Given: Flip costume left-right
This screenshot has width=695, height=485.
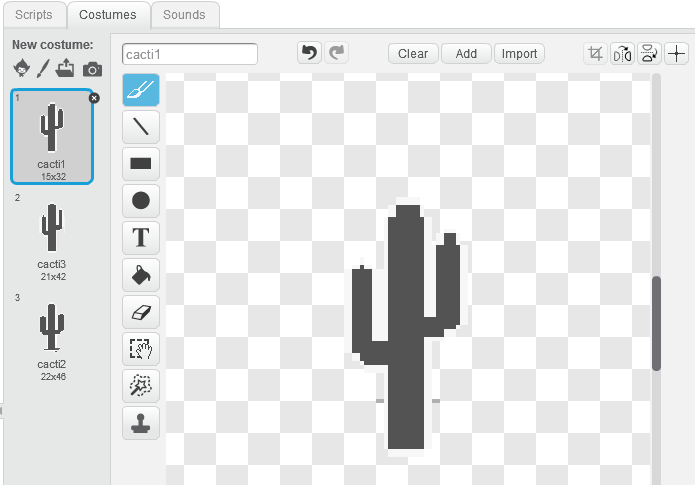Looking at the screenshot, I should tap(622, 54).
